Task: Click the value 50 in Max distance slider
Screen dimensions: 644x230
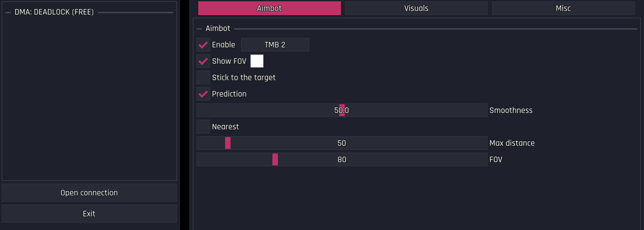Action: tap(342, 143)
